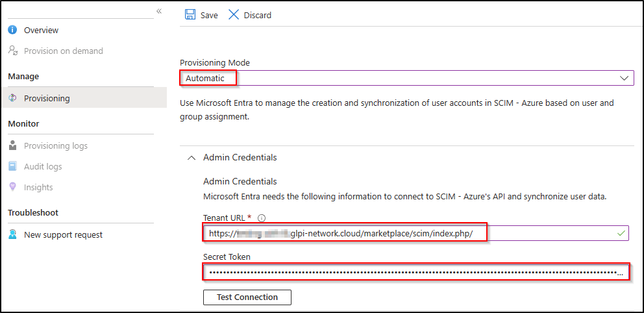
Task: Click the Tenant URL info tooltip icon
Action: (262, 218)
